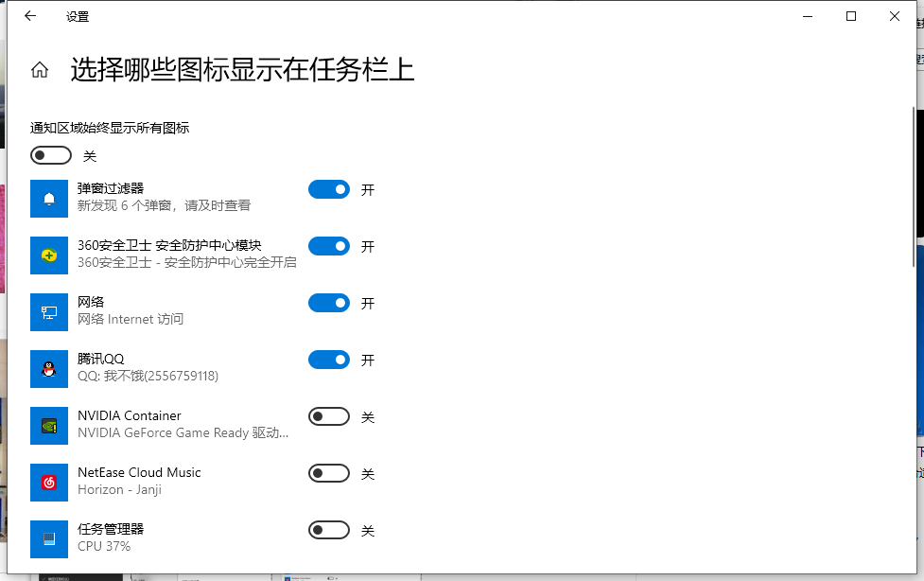
Task: Turn on the 任务管理器 toggle
Action: click(x=328, y=530)
